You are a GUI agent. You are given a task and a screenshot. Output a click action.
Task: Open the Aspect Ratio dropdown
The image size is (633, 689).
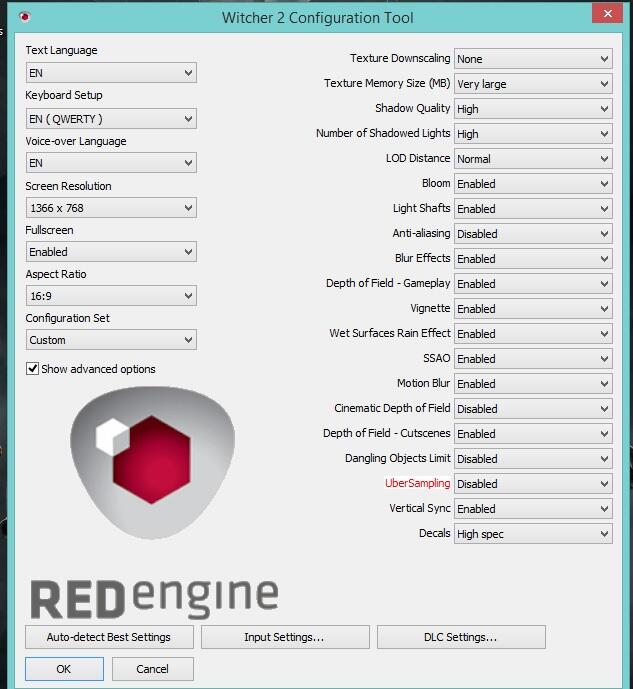click(x=111, y=296)
